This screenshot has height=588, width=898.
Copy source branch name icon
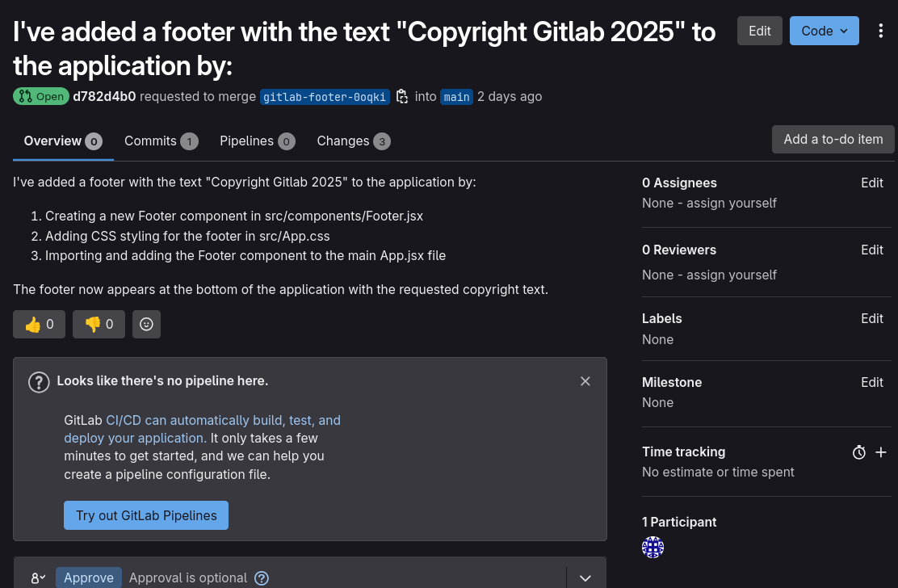point(402,96)
